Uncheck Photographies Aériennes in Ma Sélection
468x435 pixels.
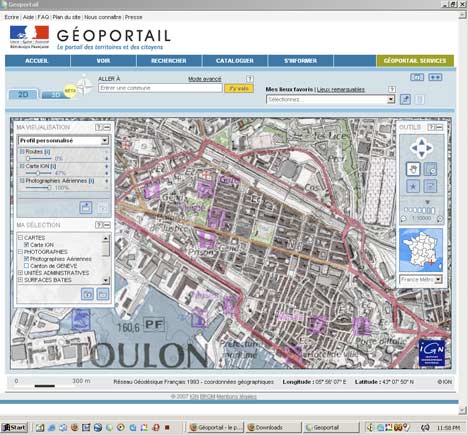point(27,259)
